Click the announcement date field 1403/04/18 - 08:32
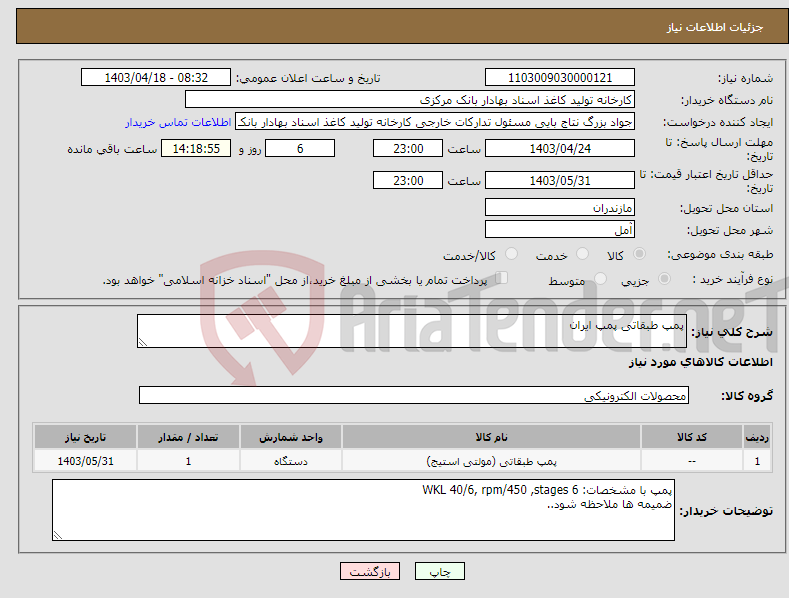789x598 pixels. [156, 78]
